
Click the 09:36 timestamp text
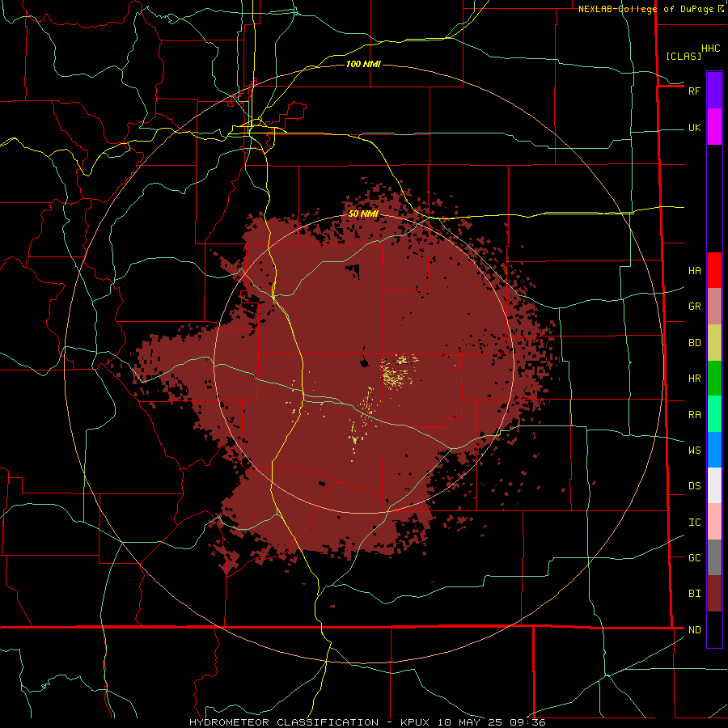click(527, 722)
